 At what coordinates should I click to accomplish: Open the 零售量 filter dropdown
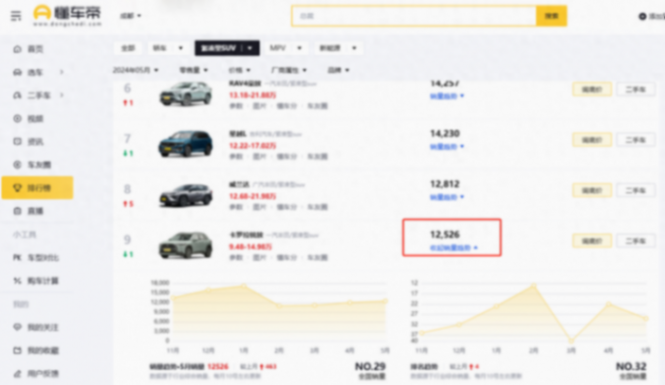[193, 70]
